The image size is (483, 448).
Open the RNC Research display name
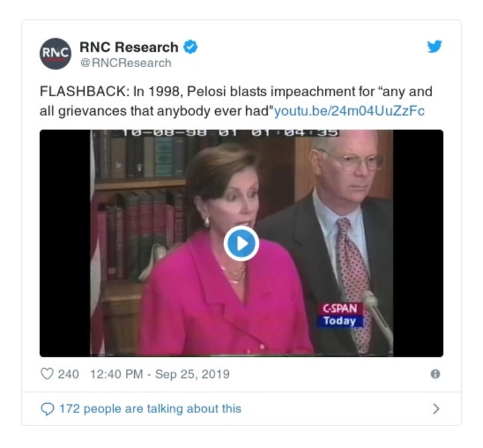(129, 47)
